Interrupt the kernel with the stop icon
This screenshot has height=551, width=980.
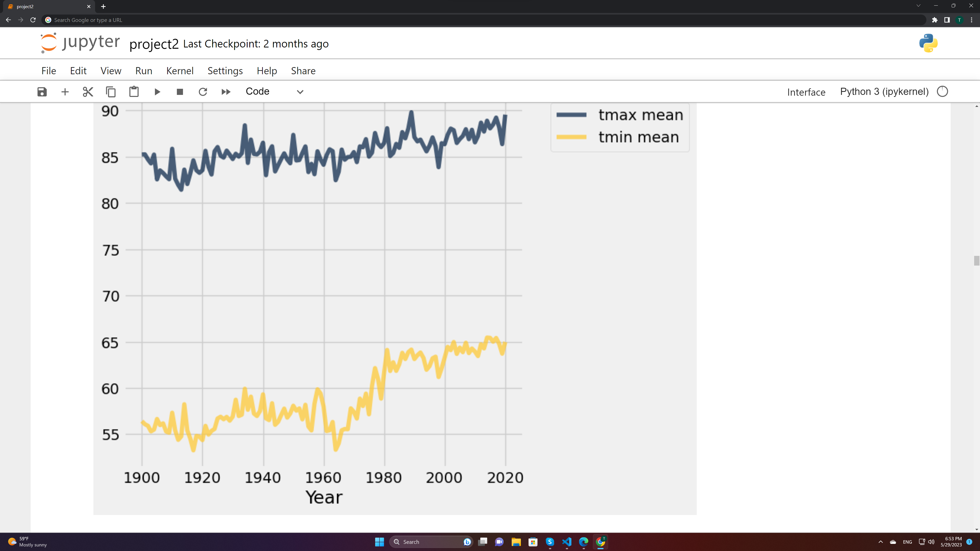pyautogui.click(x=180, y=92)
